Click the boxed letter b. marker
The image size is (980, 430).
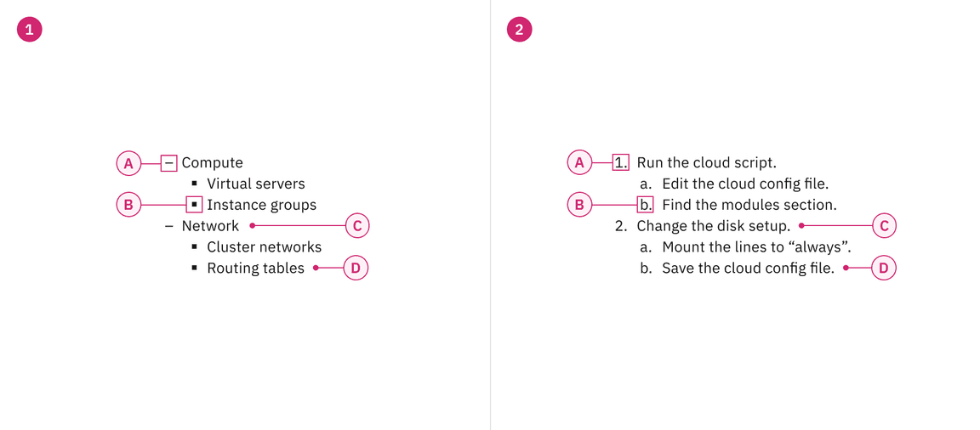point(646,205)
